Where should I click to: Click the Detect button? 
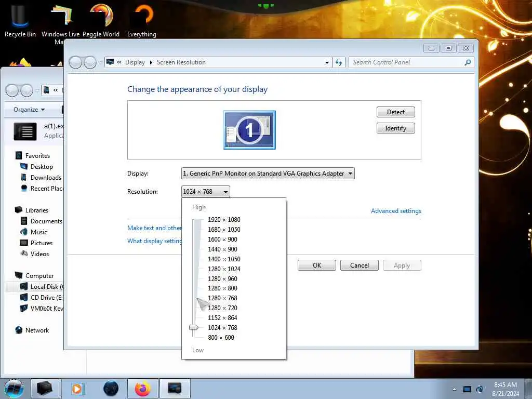(x=395, y=112)
